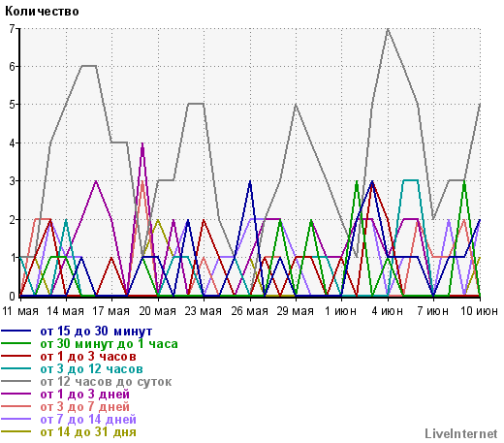Click the y-axis value 7
Image resolution: width=504 pixels, height=443 pixels.
click(x=12, y=28)
